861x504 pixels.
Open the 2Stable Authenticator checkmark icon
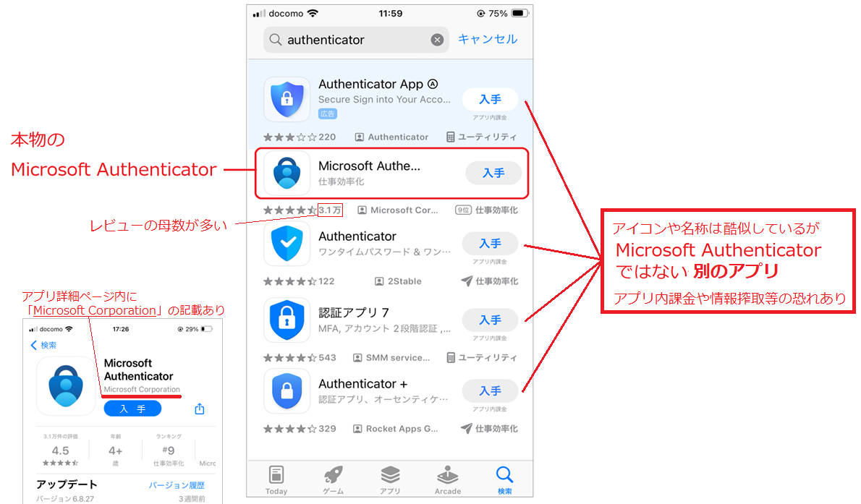[287, 243]
